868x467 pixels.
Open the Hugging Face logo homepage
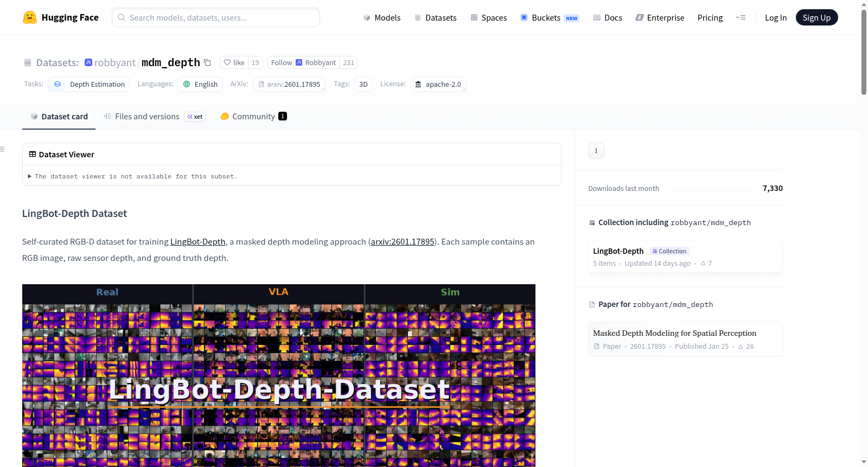click(61, 17)
